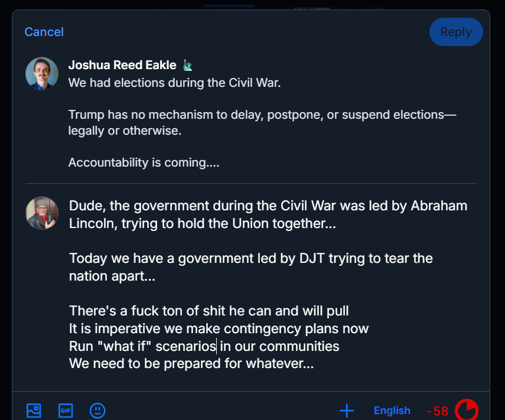Click the "Trump has no mechanism" paragraph

(262, 115)
